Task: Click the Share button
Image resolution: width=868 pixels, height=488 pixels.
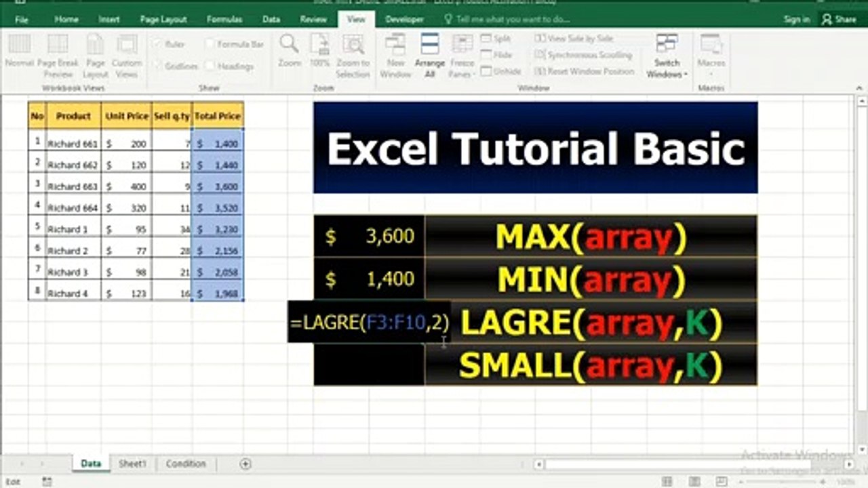Action: (840, 20)
